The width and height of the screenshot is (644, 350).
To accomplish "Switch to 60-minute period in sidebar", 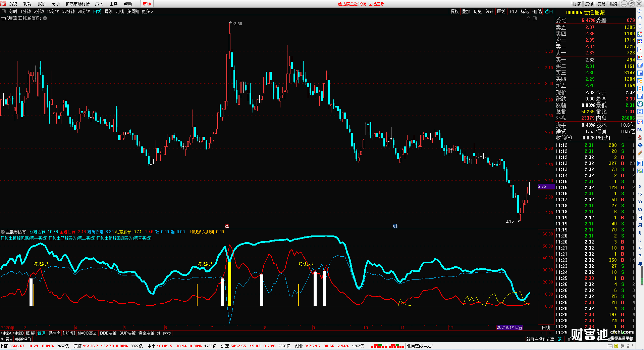I will (x=640, y=210).
